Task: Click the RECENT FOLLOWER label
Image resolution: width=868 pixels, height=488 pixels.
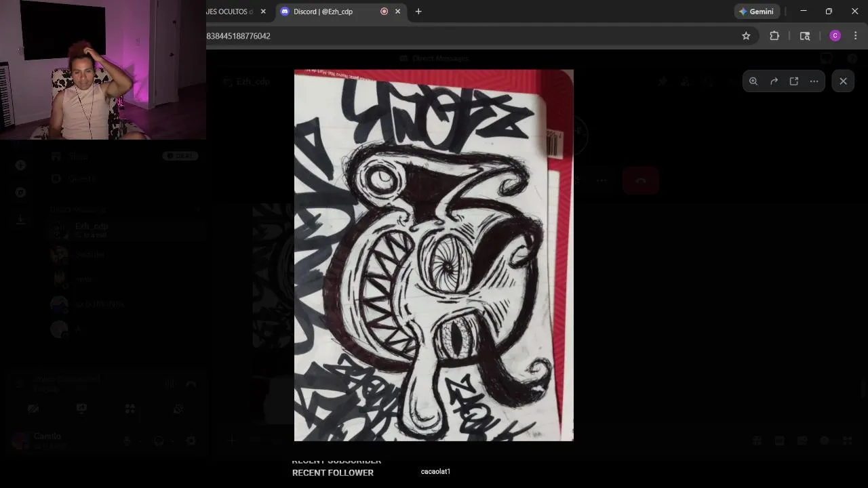Action: click(x=333, y=472)
